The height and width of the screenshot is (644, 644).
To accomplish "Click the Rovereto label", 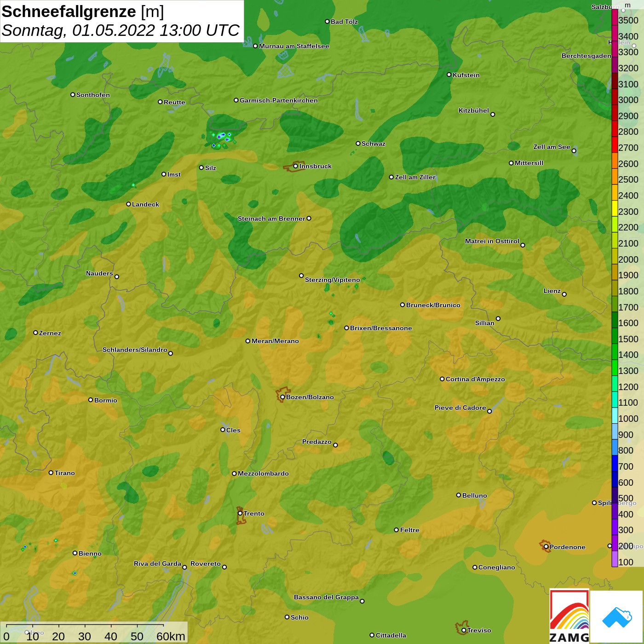I will pyautogui.click(x=206, y=563).
